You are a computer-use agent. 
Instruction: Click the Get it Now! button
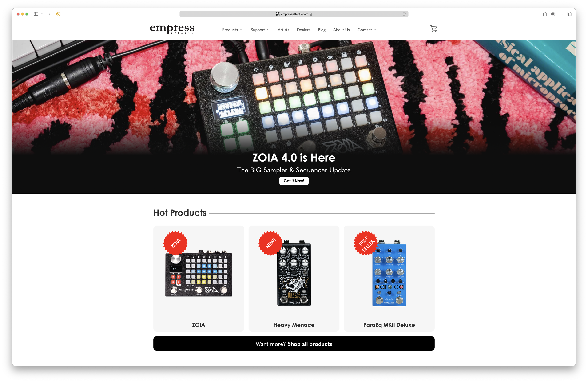(294, 181)
